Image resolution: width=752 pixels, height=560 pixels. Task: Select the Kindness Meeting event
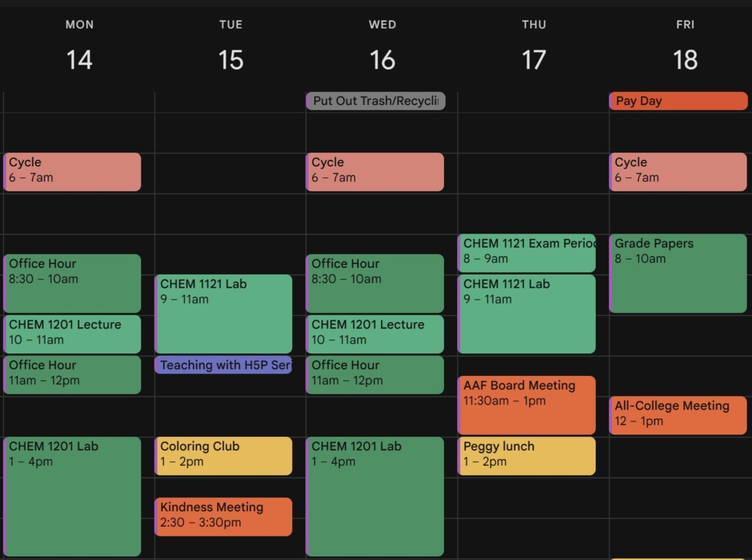click(x=223, y=515)
